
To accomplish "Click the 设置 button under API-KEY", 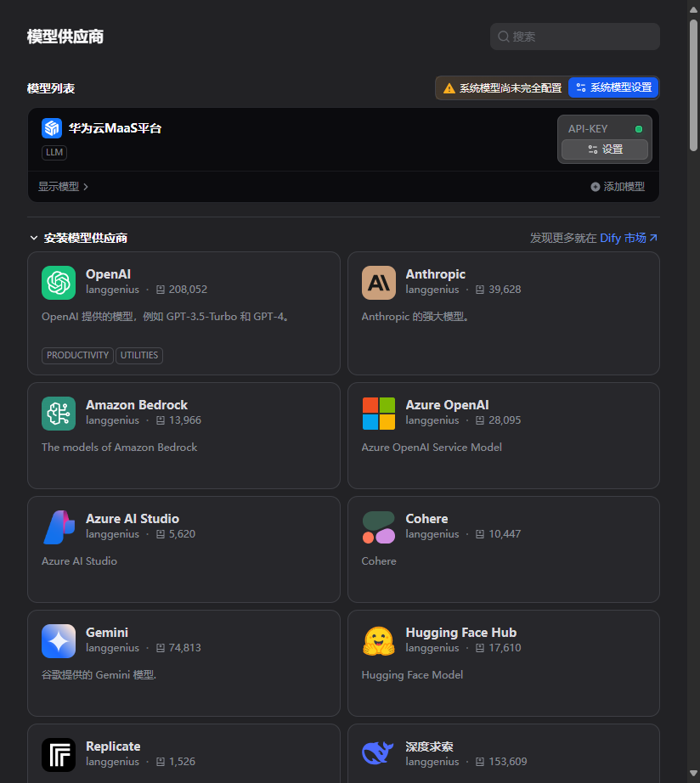I will (x=605, y=149).
